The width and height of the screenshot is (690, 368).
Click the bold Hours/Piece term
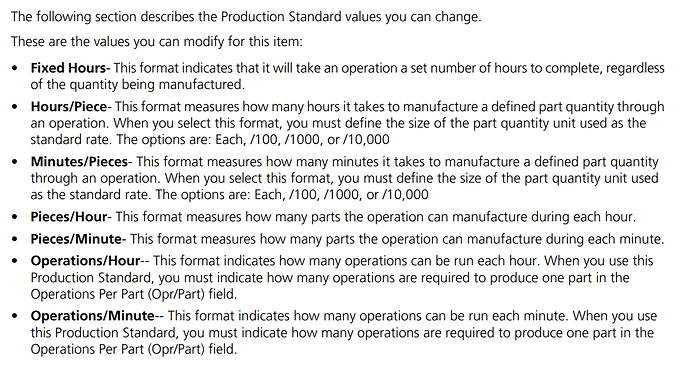[x=69, y=107]
